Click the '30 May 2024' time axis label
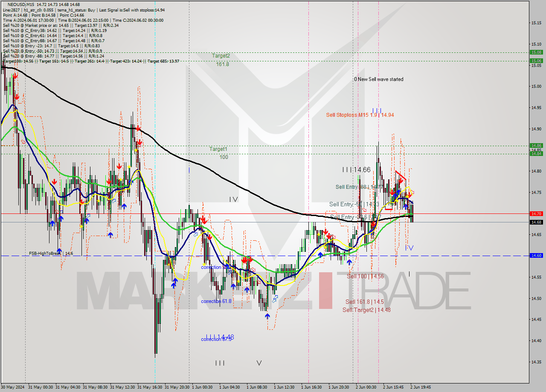546x392 pixels. click(12, 387)
